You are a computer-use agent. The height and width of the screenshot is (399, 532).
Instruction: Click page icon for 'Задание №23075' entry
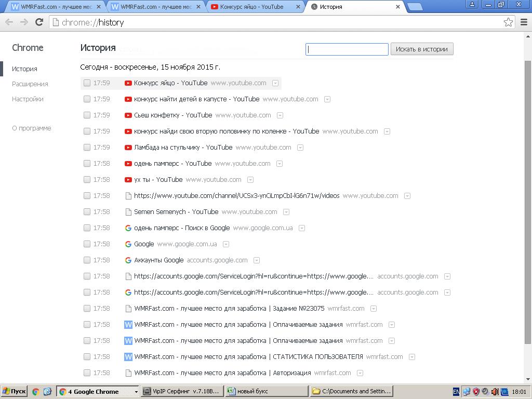(128, 309)
